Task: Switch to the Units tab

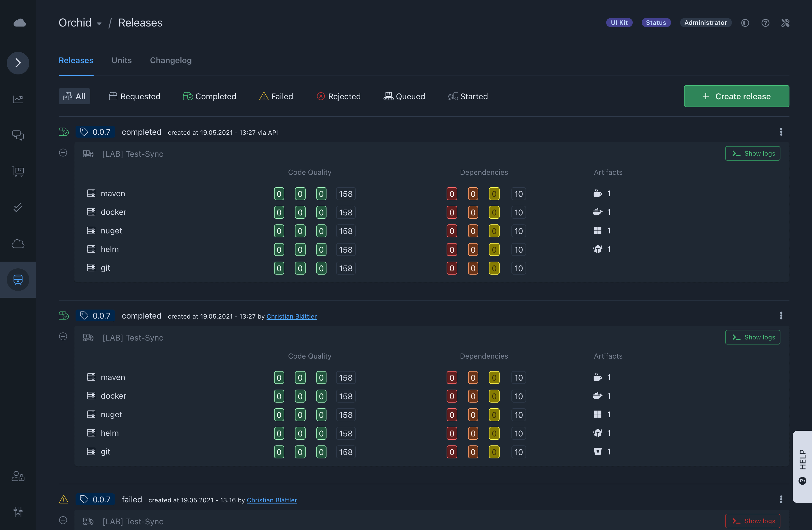Action: pos(122,60)
